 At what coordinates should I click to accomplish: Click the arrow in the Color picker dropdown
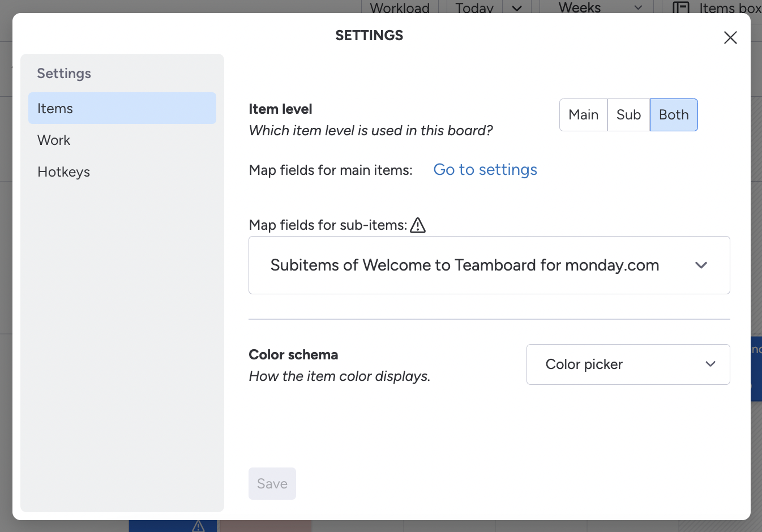[710, 364]
